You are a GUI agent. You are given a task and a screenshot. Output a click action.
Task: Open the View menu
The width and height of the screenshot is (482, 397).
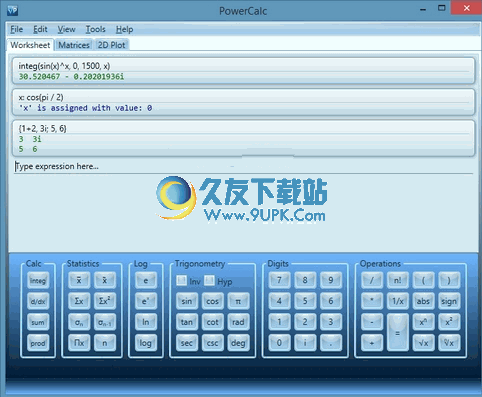66,29
